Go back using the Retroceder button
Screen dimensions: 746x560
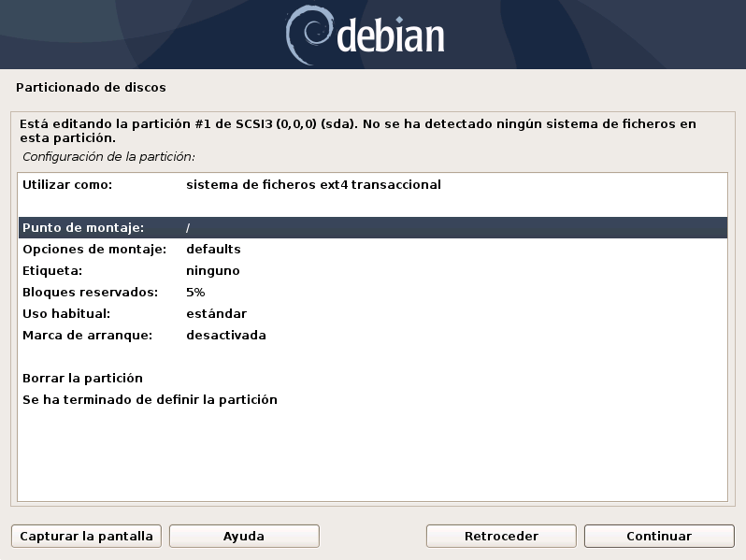(x=501, y=536)
